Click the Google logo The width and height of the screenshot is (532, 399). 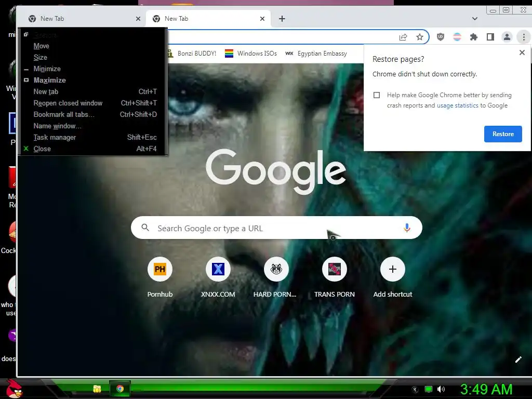click(x=276, y=171)
